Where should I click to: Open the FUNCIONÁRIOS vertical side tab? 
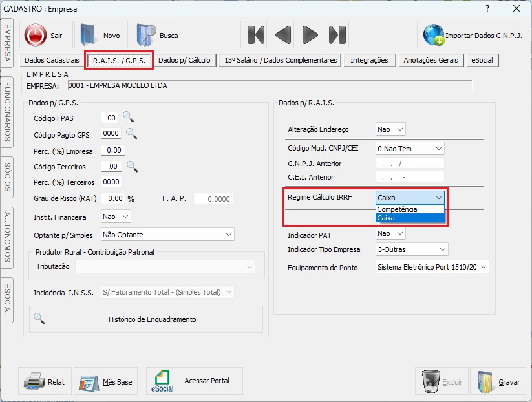7,111
